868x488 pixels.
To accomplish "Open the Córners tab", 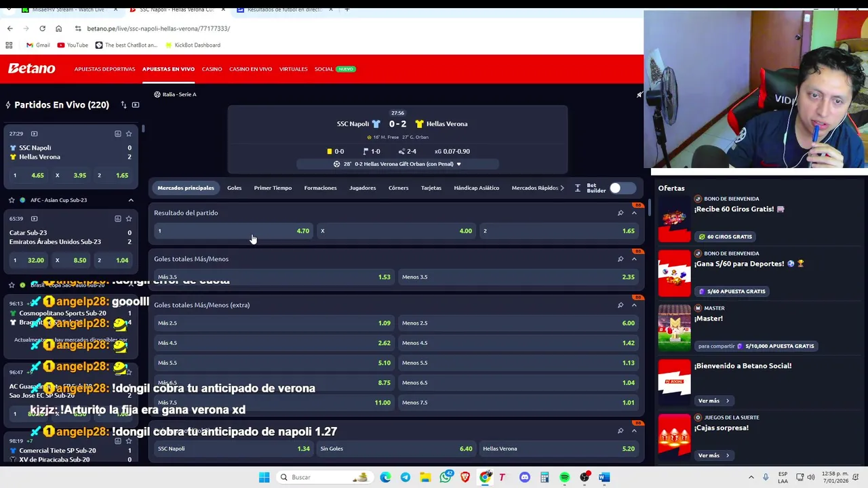I will click(x=398, y=188).
